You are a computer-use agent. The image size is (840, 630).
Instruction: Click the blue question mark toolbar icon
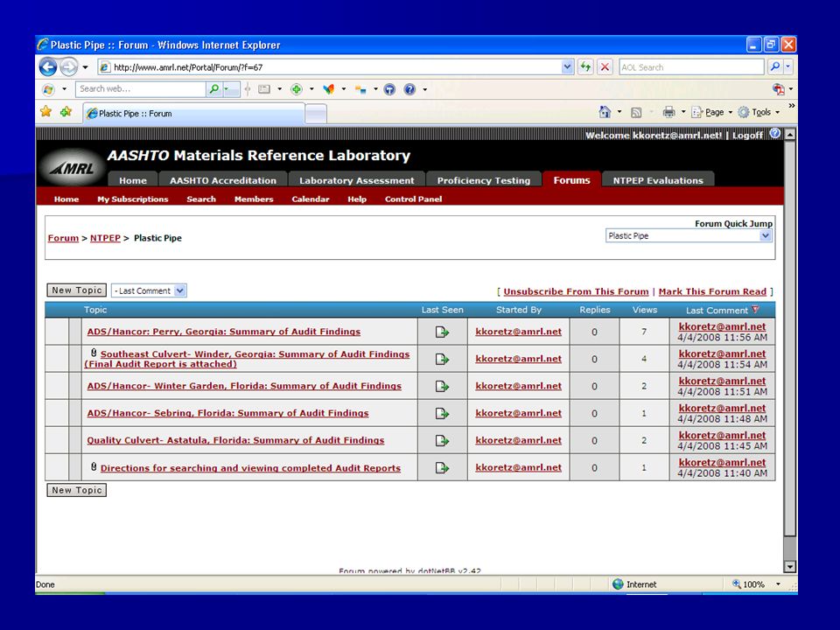tap(409, 89)
